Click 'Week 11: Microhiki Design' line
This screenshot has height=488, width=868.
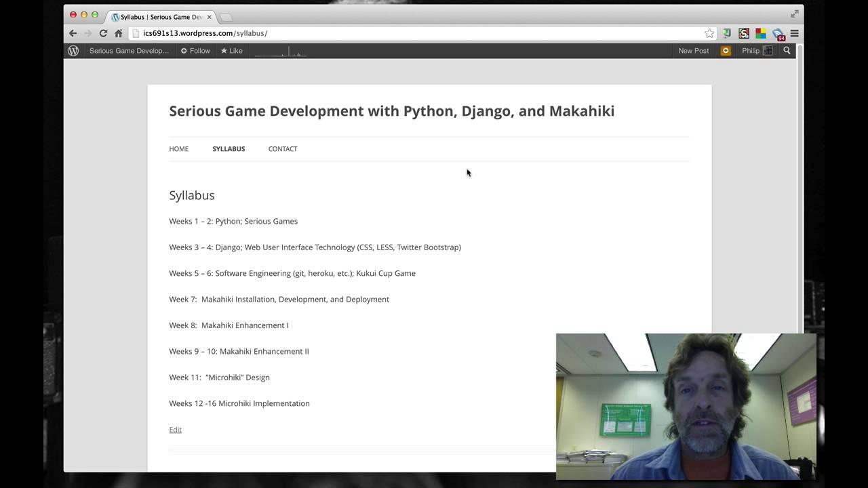219,378
